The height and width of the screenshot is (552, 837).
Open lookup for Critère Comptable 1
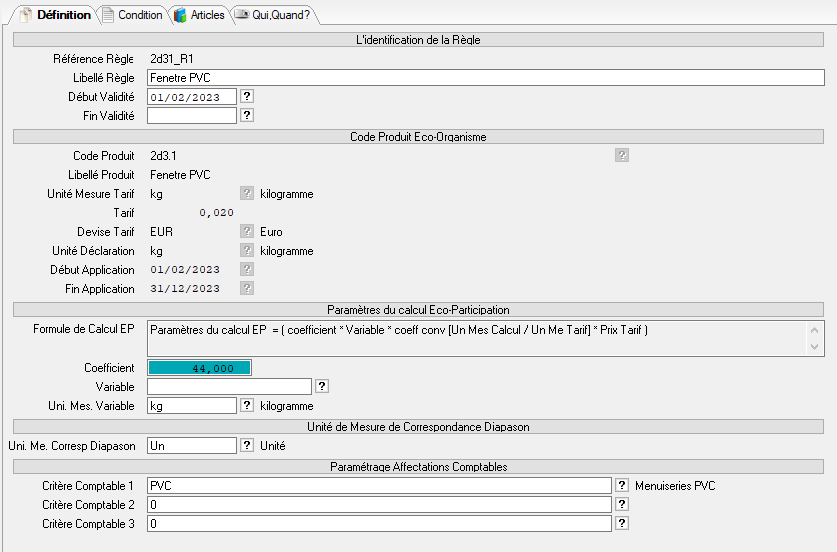tap(622, 485)
